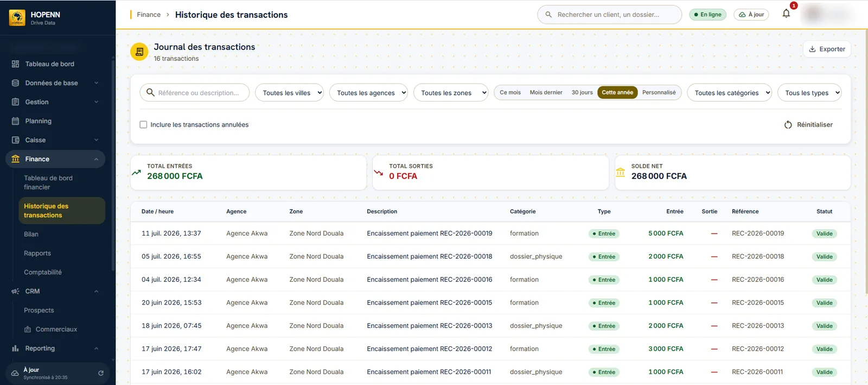The height and width of the screenshot is (385, 868).
Task: Collapse the CRM menu chevron
Action: coord(97,292)
